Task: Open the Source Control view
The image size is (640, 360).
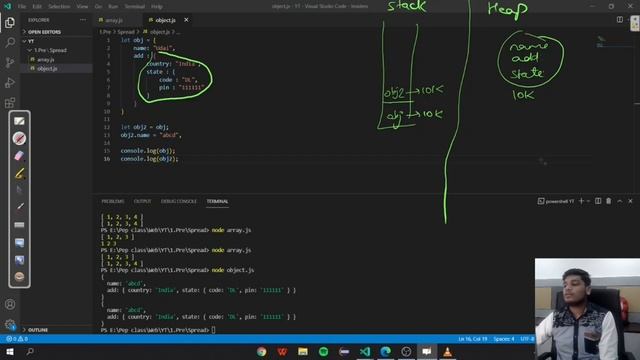Action: coord(10,62)
